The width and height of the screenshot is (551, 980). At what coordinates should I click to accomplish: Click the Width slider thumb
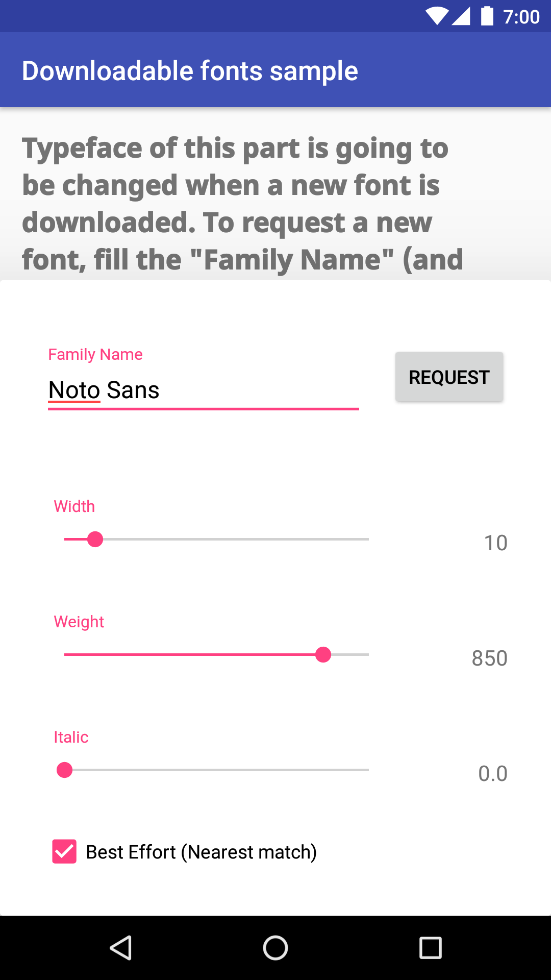[95, 539]
